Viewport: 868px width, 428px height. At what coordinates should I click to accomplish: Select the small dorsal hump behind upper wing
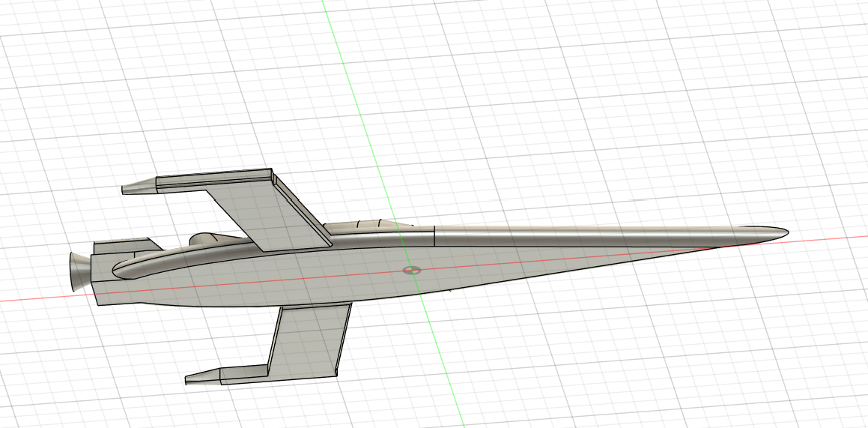[x=207, y=238]
